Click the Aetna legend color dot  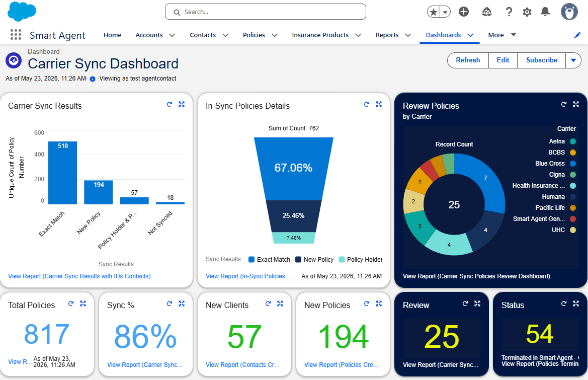572,141
